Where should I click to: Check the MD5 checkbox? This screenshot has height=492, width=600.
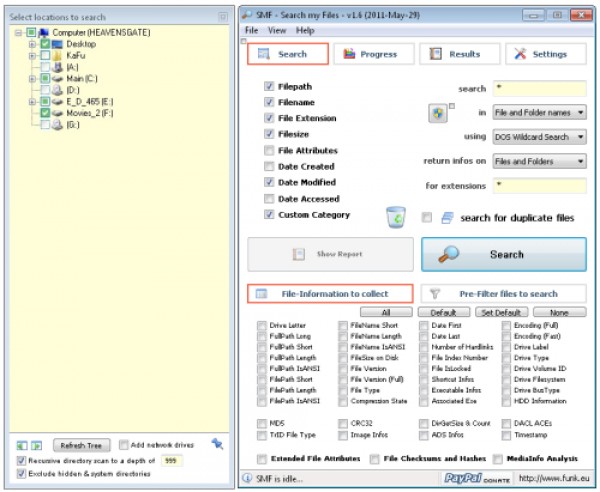tap(262, 423)
